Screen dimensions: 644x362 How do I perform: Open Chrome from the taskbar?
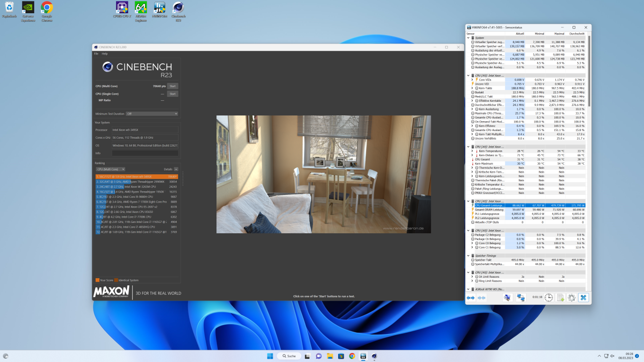coord(352,356)
